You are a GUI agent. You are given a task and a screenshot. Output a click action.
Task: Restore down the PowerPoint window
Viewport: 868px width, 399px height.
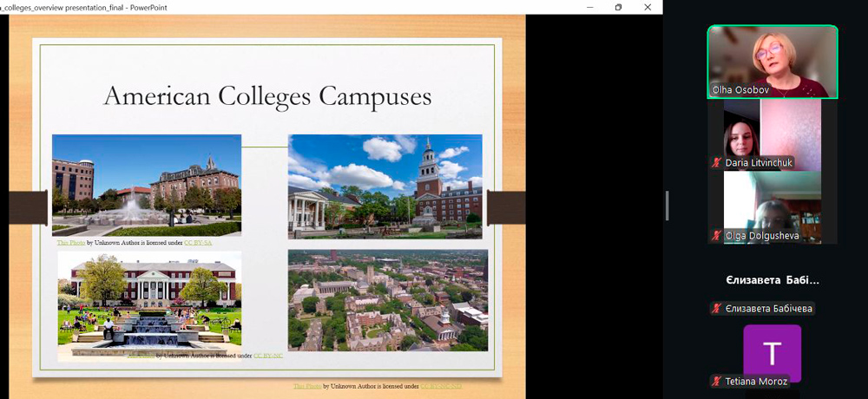tap(618, 7)
